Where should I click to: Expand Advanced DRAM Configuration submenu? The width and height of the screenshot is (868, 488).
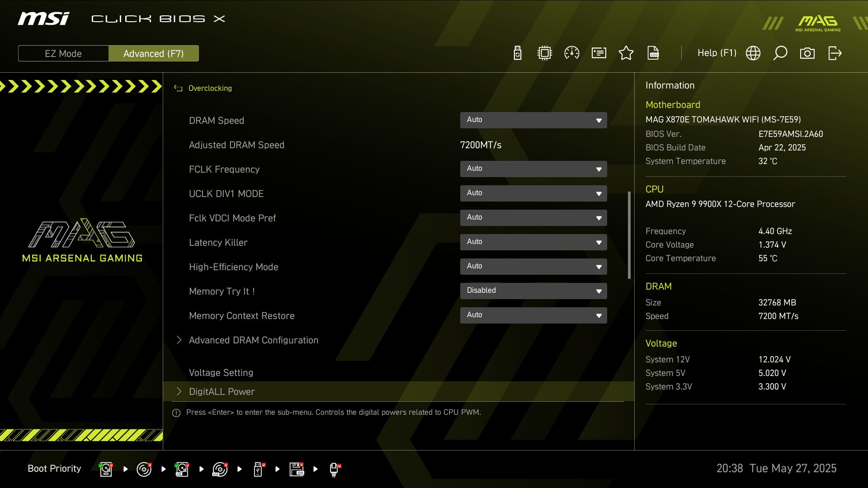(x=253, y=340)
